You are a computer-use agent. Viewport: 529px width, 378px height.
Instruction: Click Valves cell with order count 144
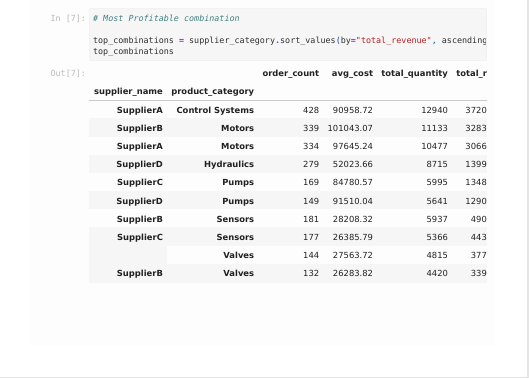(239, 255)
